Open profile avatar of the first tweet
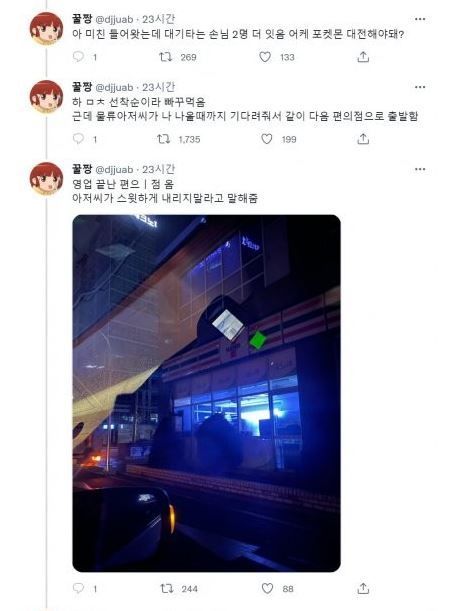The image size is (450, 611). pos(46,28)
